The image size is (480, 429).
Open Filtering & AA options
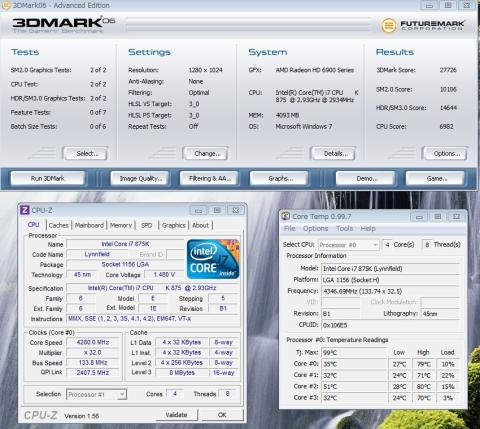(x=210, y=178)
